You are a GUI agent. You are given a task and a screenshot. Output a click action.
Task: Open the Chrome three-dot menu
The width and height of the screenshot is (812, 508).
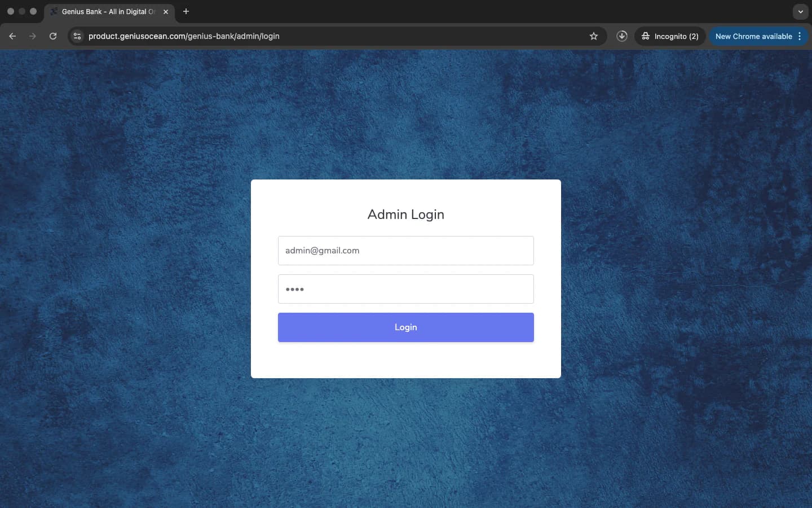(800, 36)
